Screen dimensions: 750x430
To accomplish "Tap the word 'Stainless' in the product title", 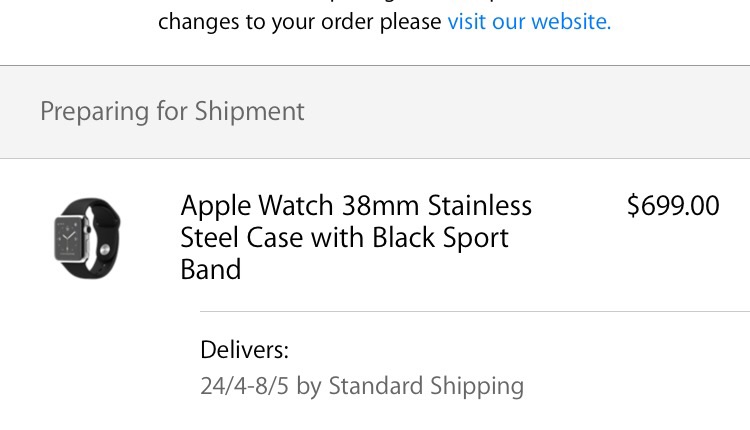I will pos(480,206).
